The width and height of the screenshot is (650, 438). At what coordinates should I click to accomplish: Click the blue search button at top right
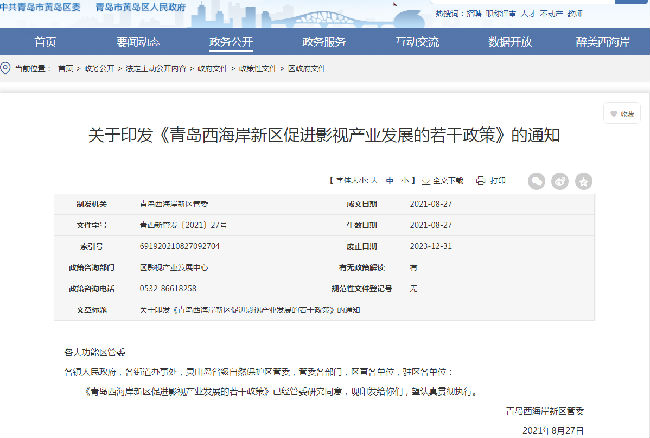(x=632, y=2)
